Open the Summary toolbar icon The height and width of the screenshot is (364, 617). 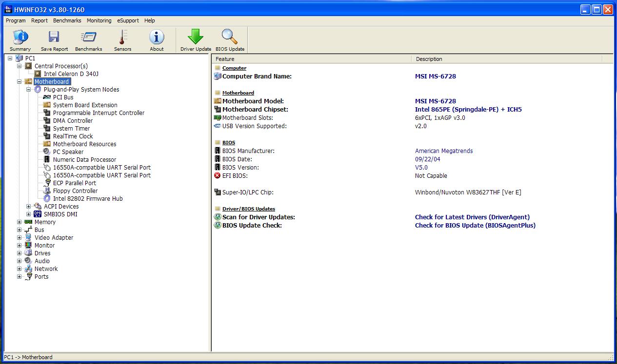pyautogui.click(x=20, y=40)
